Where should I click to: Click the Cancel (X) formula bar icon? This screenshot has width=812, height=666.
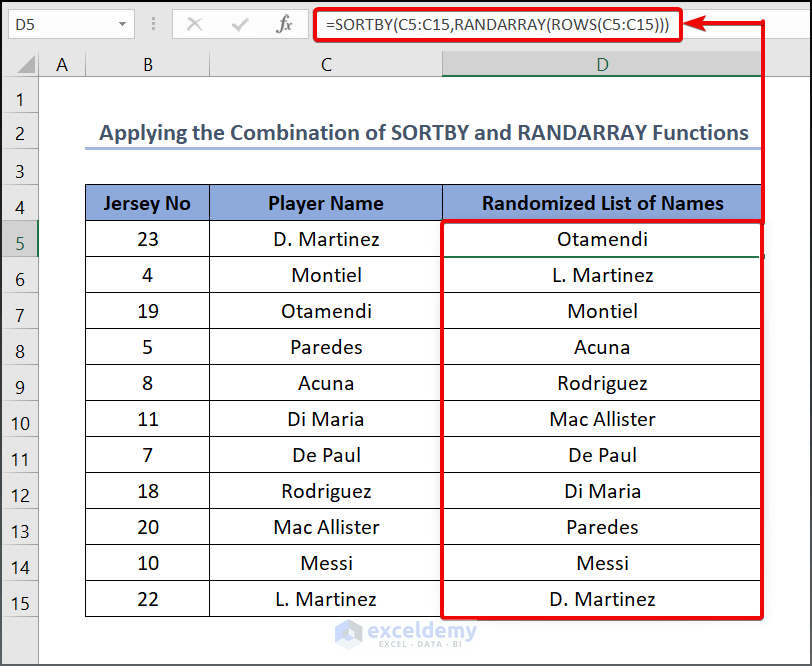195,24
